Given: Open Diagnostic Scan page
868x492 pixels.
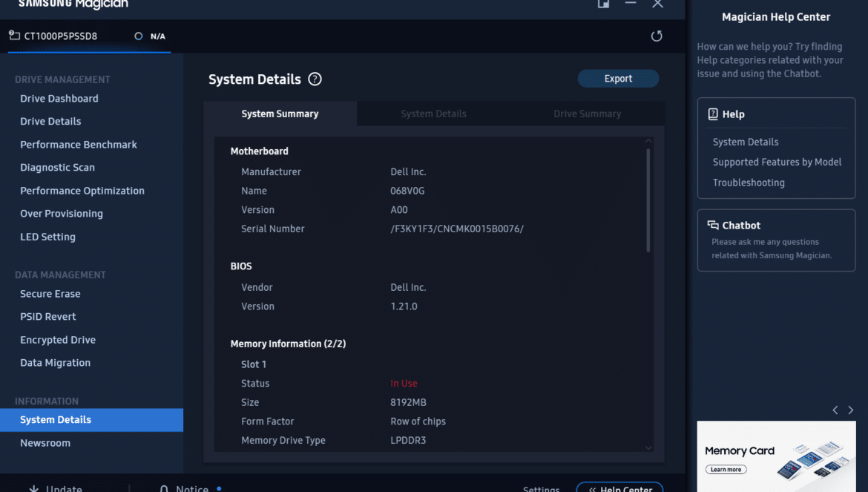Looking at the screenshot, I should pyautogui.click(x=58, y=167).
